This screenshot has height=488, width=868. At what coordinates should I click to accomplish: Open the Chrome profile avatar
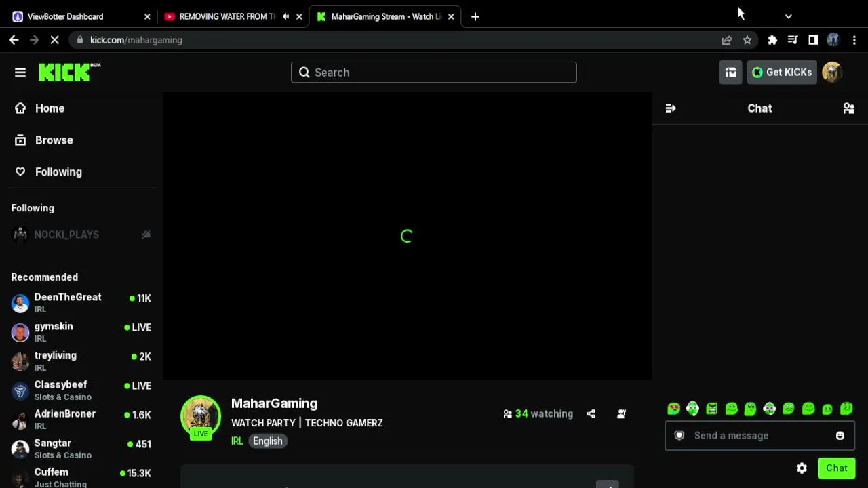[x=833, y=40]
